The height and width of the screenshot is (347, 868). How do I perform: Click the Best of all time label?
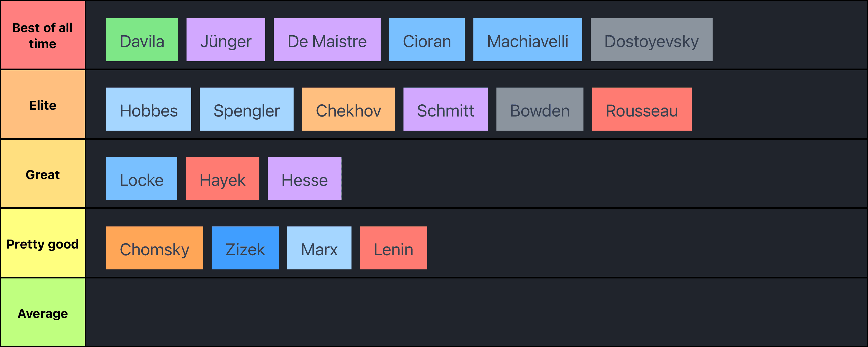[43, 35]
